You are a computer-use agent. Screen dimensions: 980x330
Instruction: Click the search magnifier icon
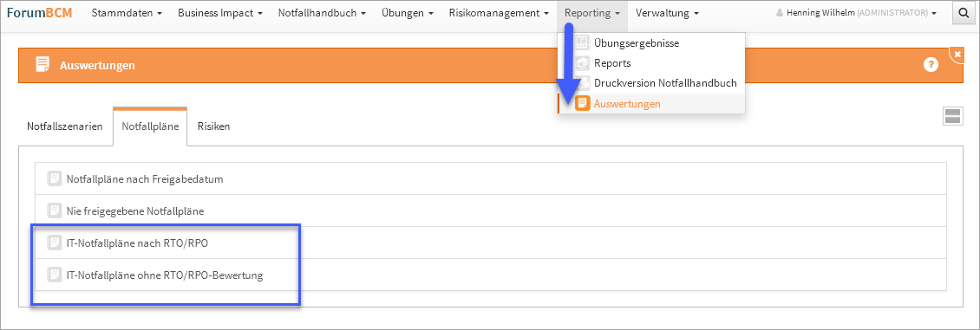point(964,12)
